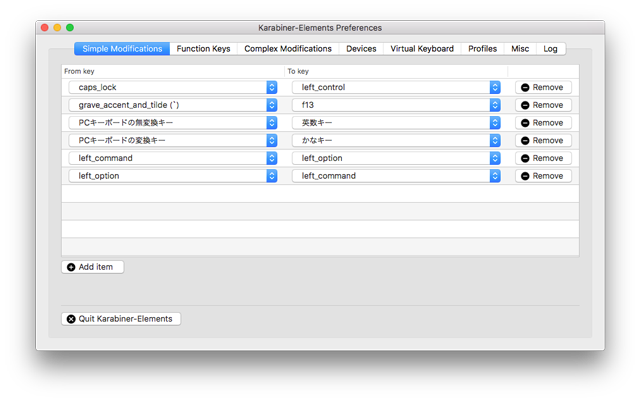Screen dimensions: 640x401
Task: Change the left_control to-key dropdown
Action: 396,87
